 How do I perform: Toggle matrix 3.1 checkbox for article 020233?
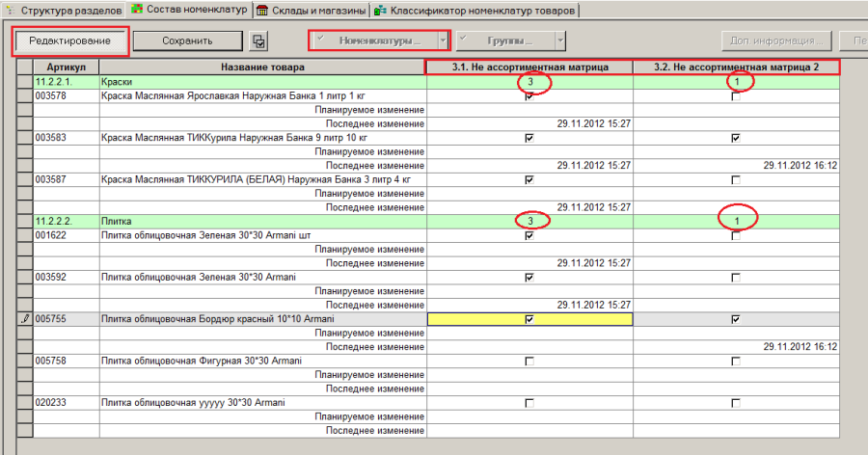[529, 403]
